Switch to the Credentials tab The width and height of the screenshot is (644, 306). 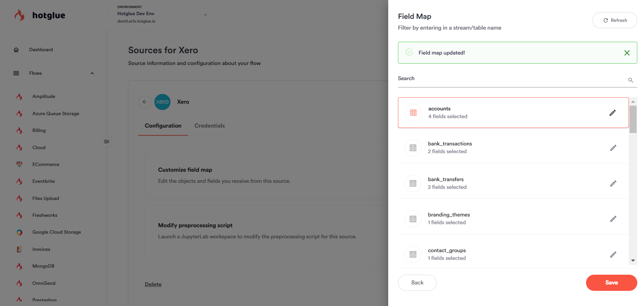coord(209,126)
